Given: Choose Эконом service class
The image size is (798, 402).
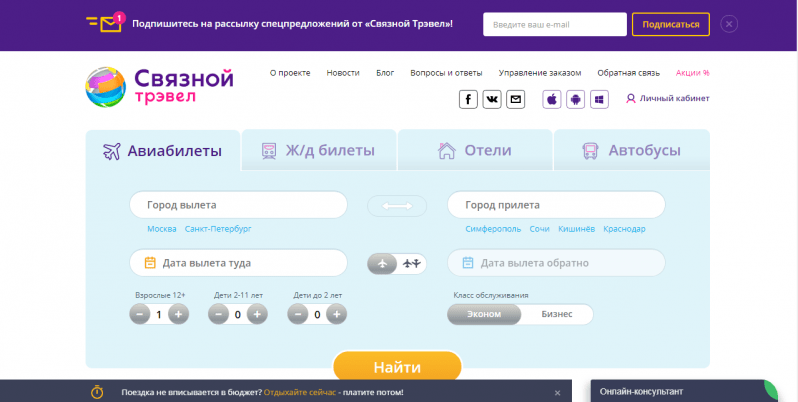Looking at the screenshot, I should click(x=484, y=314).
